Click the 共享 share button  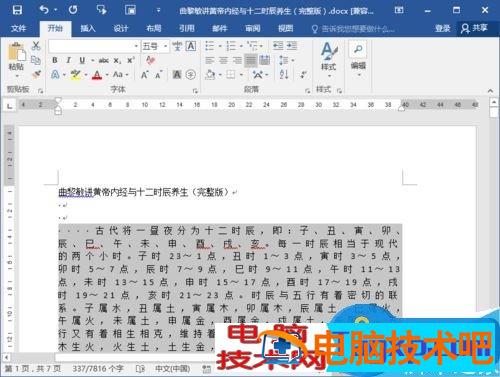475,28
